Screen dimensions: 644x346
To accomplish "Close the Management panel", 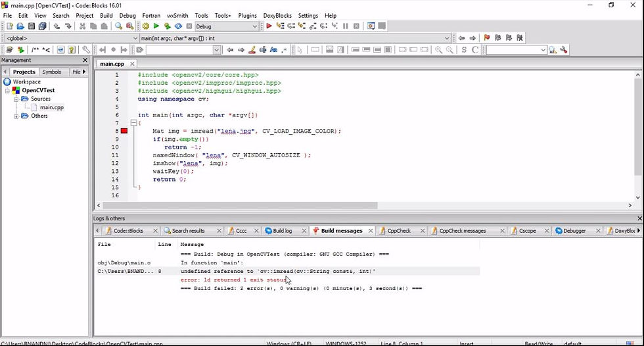I will [x=85, y=60].
